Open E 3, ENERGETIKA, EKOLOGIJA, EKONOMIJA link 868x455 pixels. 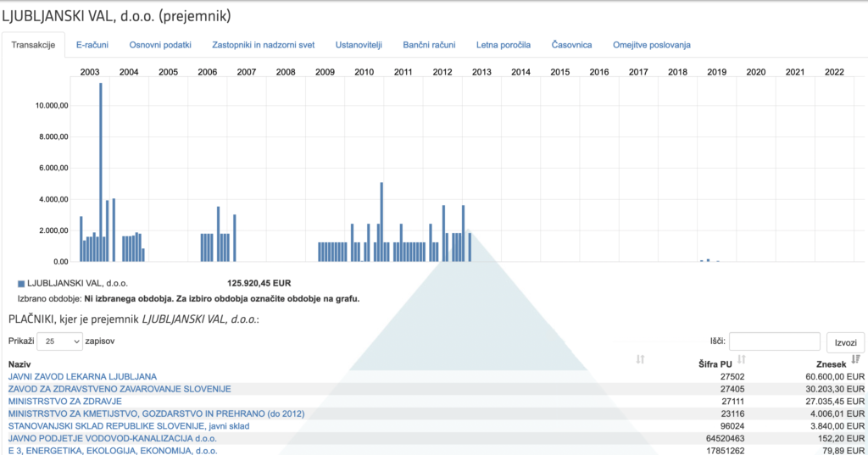pyautogui.click(x=113, y=451)
